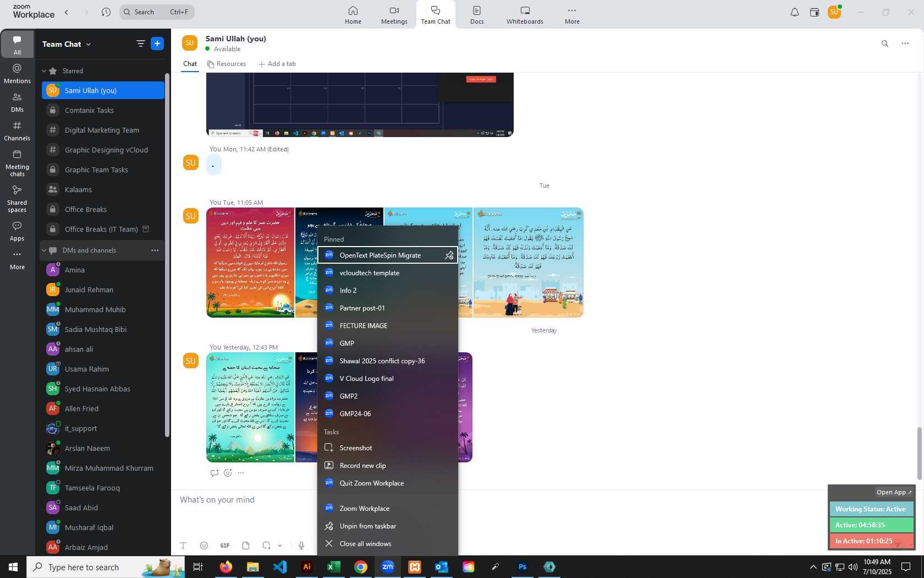Click the history clock icon
The width and height of the screenshot is (924, 578).
click(106, 12)
